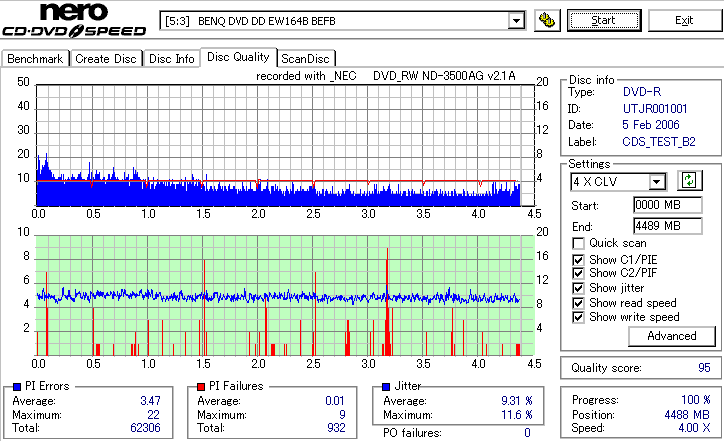Viewport: 724px width, 441px height.
Task: Click the drive options icon beside Start
Action: point(547,21)
